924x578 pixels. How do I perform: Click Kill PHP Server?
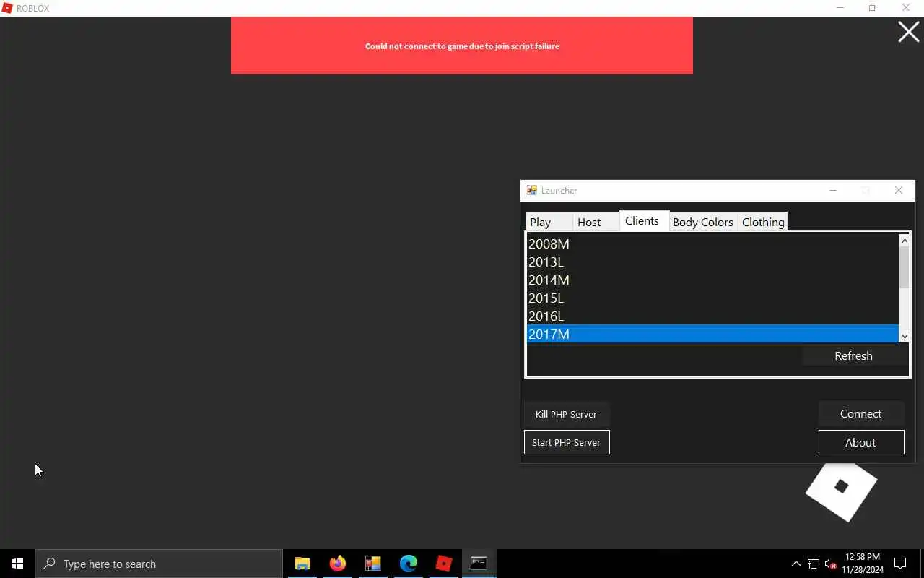567,414
